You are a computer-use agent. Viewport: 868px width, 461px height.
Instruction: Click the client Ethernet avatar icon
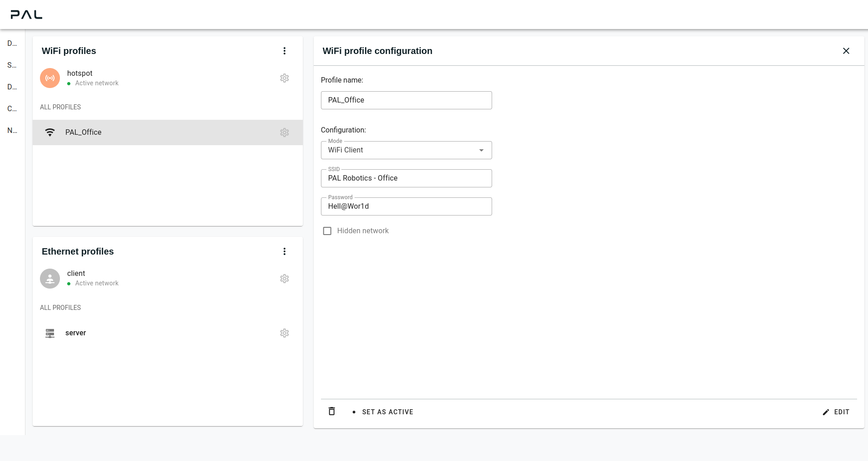click(50, 279)
